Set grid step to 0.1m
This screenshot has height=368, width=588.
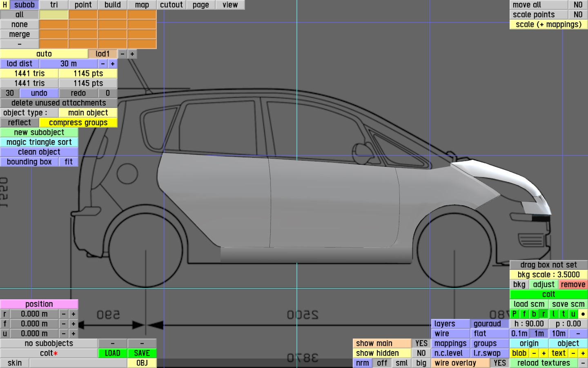point(519,334)
